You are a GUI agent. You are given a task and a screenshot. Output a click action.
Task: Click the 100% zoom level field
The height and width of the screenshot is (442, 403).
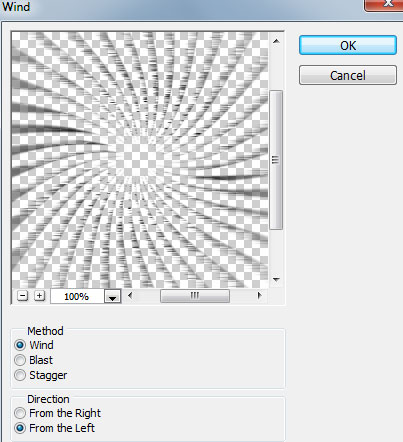tap(77, 296)
